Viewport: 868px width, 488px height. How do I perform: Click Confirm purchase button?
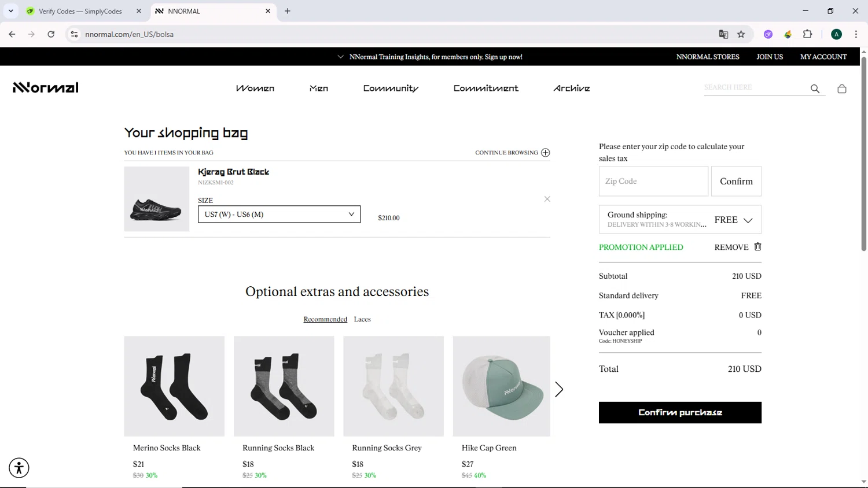pos(680,412)
